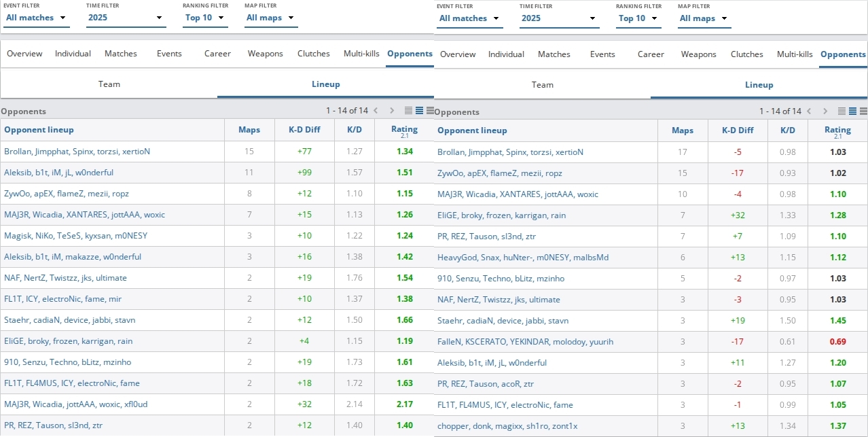The image size is (868, 437).
Task: Switch to Overview tab in right panel
Action: point(458,54)
